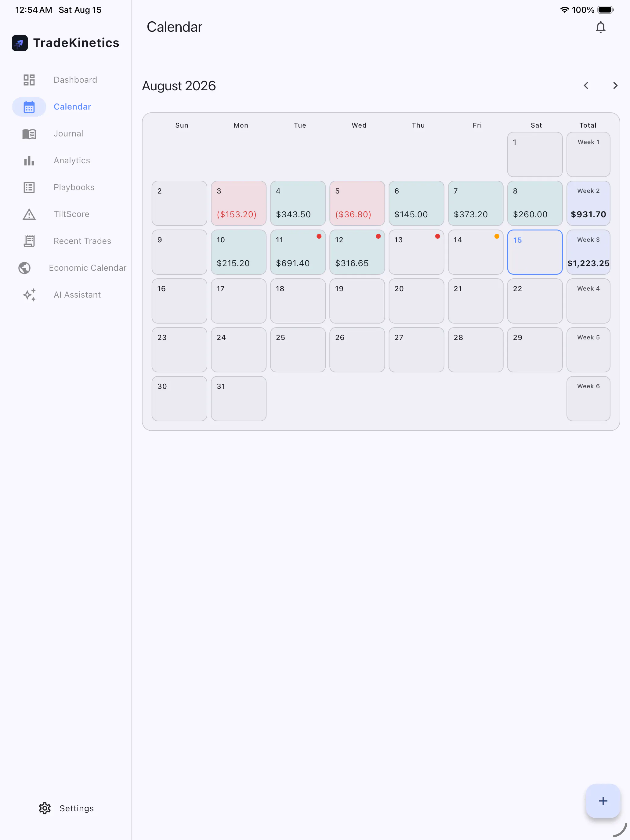This screenshot has width=630, height=840.
Task: Click the Analytics bar chart icon
Action: click(29, 160)
